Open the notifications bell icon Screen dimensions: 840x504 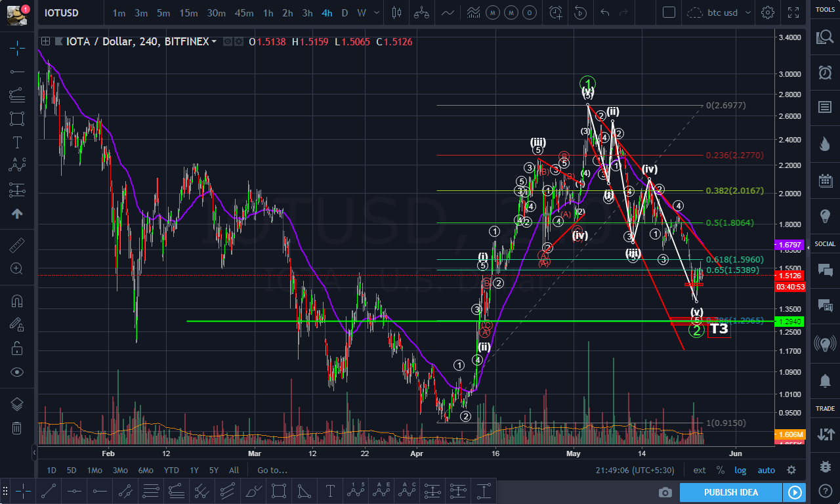[825, 379]
